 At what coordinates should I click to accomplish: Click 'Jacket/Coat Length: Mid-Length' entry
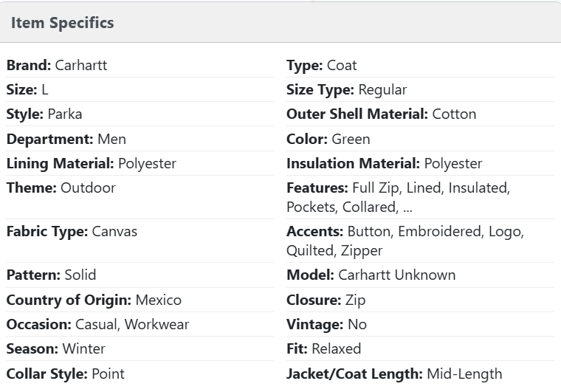coord(421,374)
